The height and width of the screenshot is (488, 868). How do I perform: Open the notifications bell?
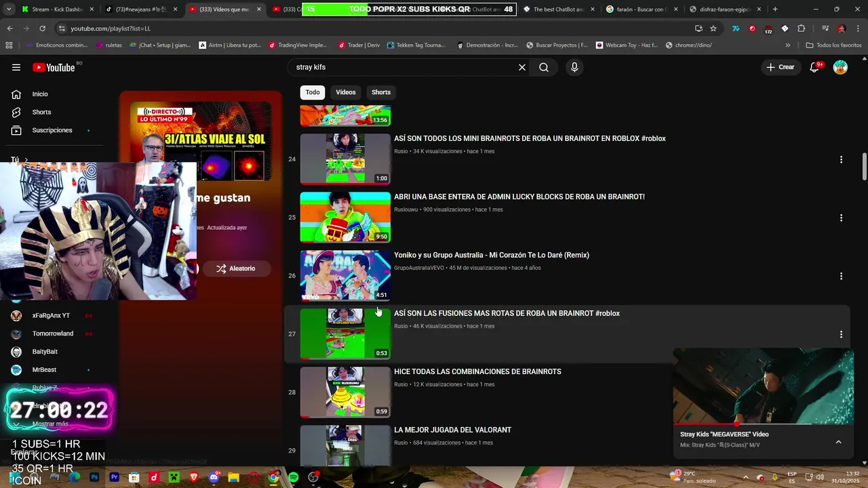(x=815, y=67)
